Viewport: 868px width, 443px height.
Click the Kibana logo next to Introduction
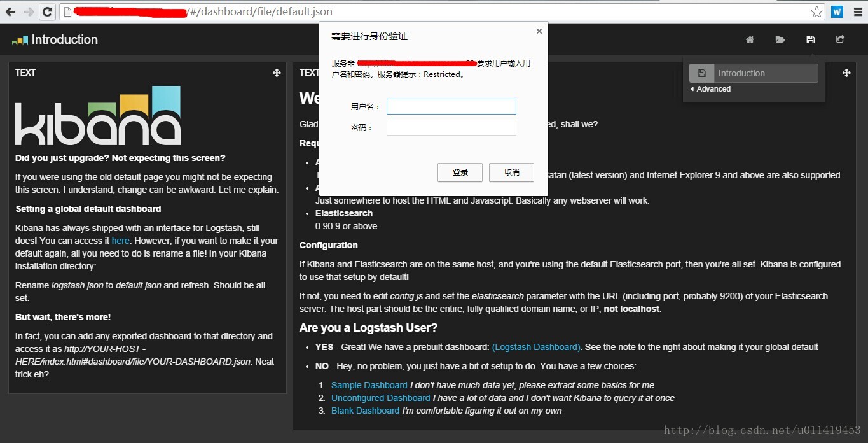(x=20, y=40)
